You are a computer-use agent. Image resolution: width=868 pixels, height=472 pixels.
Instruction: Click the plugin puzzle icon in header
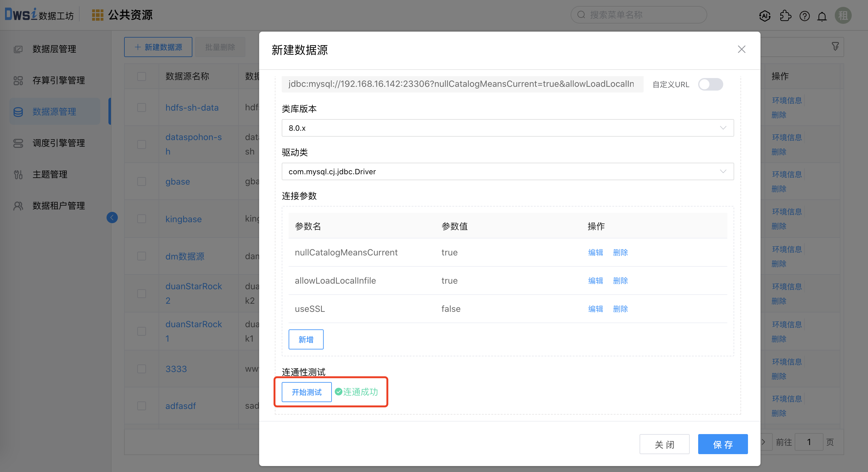[x=786, y=15]
